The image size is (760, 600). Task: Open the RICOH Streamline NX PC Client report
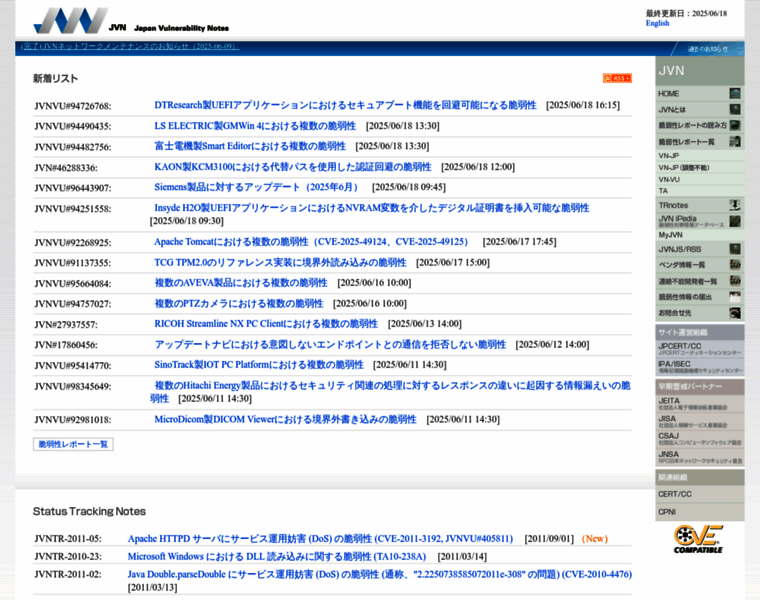tap(266, 324)
